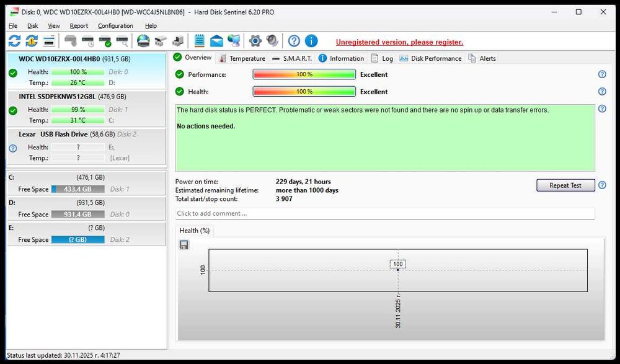The width and height of the screenshot is (620, 364).
Task: Click the grey drives toolbar icon left of computer
Action: pyautogui.click(x=161, y=41)
